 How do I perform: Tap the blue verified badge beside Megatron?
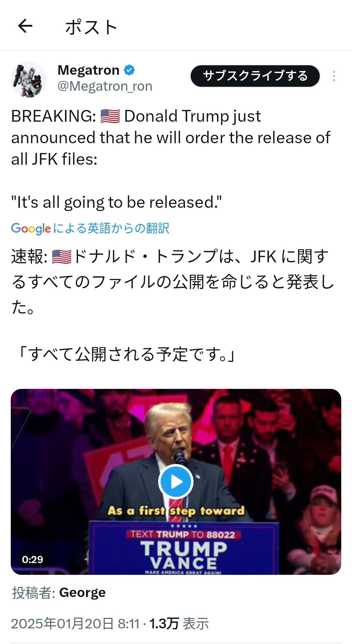(129, 70)
